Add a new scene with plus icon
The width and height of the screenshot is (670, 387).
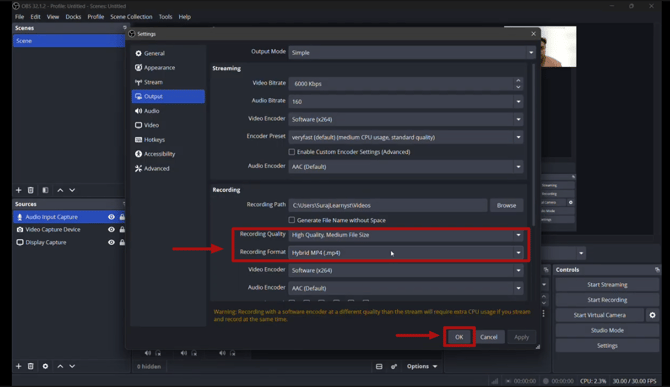click(x=18, y=190)
